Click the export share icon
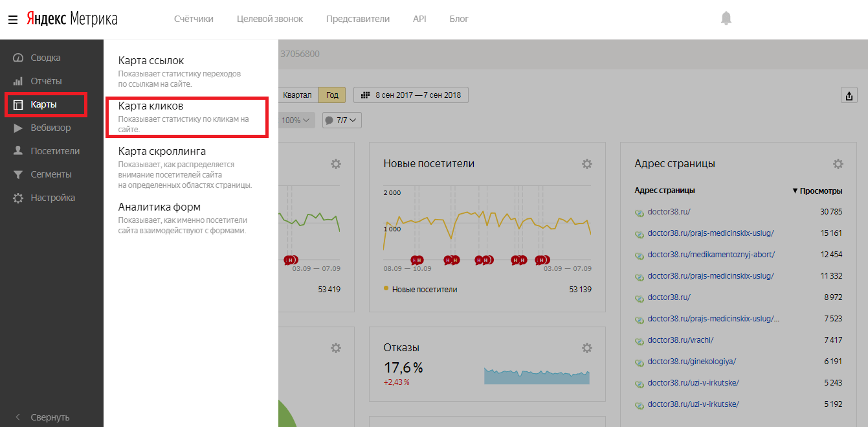Image resolution: width=868 pixels, height=427 pixels. click(x=849, y=95)
